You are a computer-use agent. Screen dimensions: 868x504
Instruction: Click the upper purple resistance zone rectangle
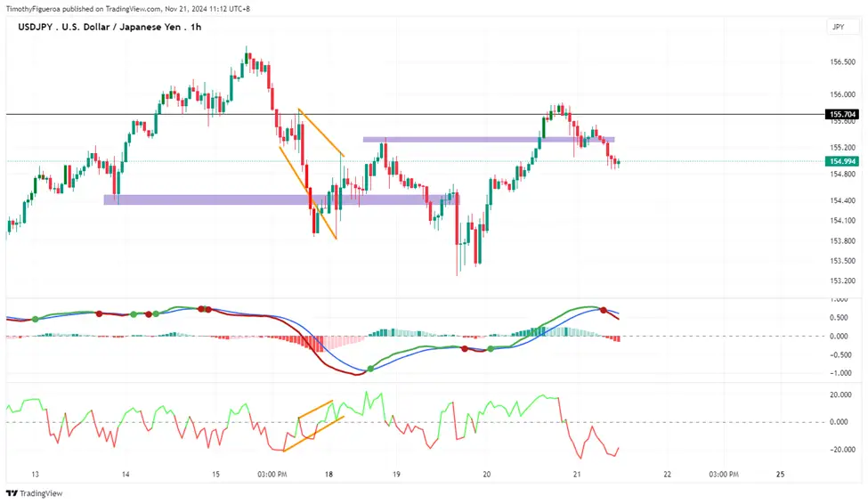[x=488, y=140]
